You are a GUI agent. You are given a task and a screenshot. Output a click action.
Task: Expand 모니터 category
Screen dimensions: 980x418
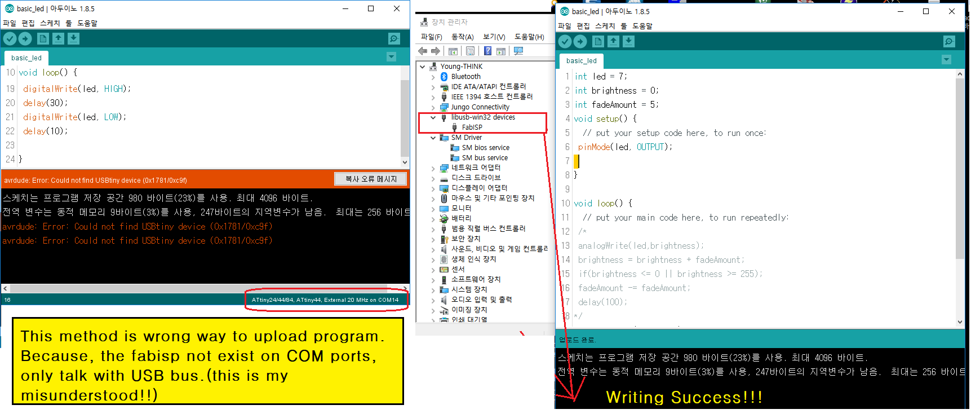coord(433,208)
